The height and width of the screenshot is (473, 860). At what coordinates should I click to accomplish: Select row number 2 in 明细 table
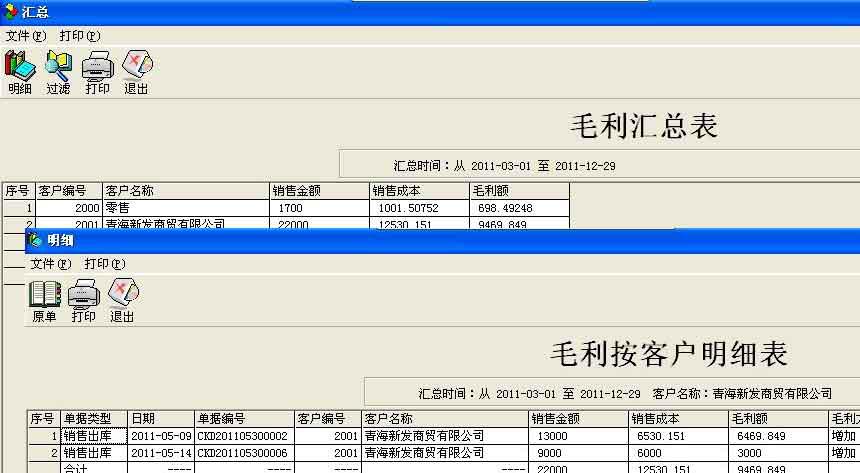pyautogui.click(x=44, y=453)
